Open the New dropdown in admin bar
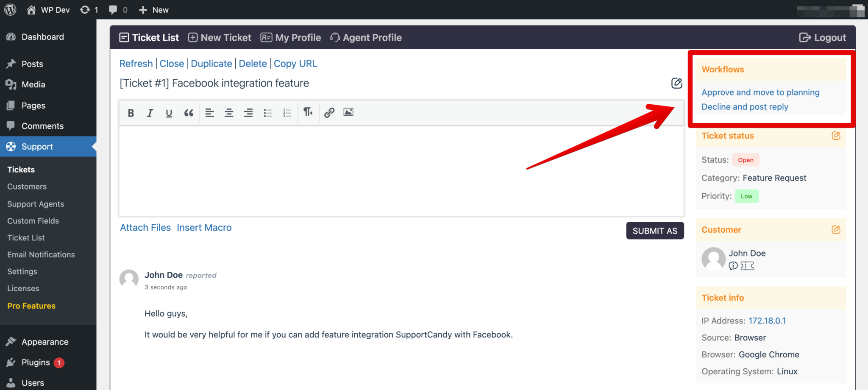This screenshot has height=390, width=868. coord(154,10)
